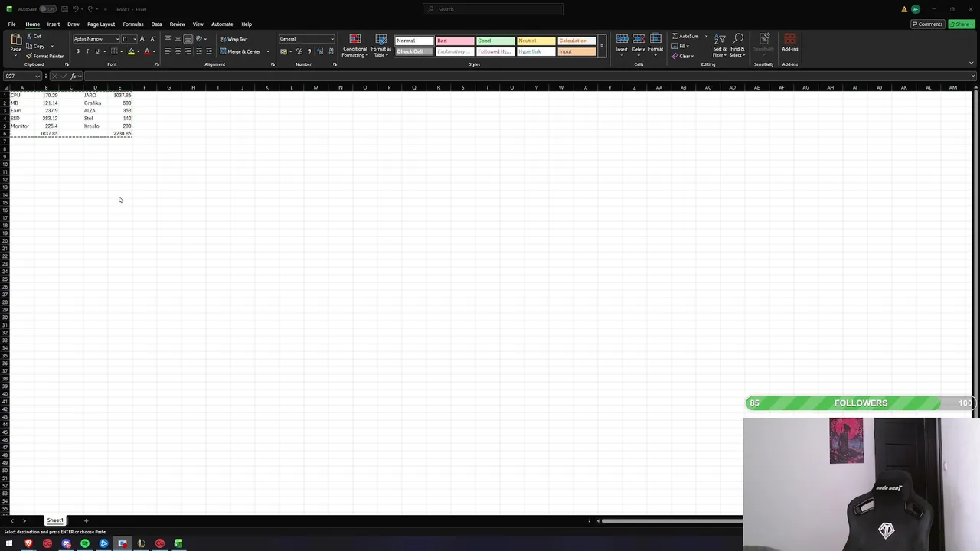Image resolution: width=980 pixels, height=551 pixels.
Task: Switch to the Data tab
Action: click(156, 24)
